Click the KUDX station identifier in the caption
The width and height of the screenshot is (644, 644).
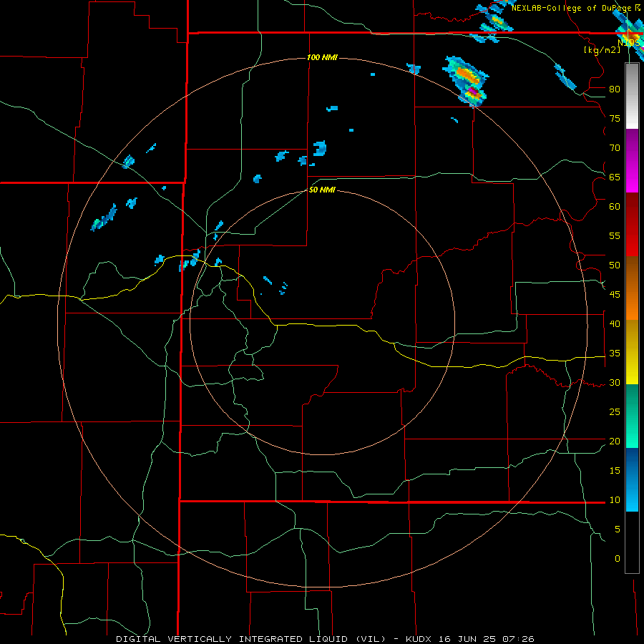[420, 639]
